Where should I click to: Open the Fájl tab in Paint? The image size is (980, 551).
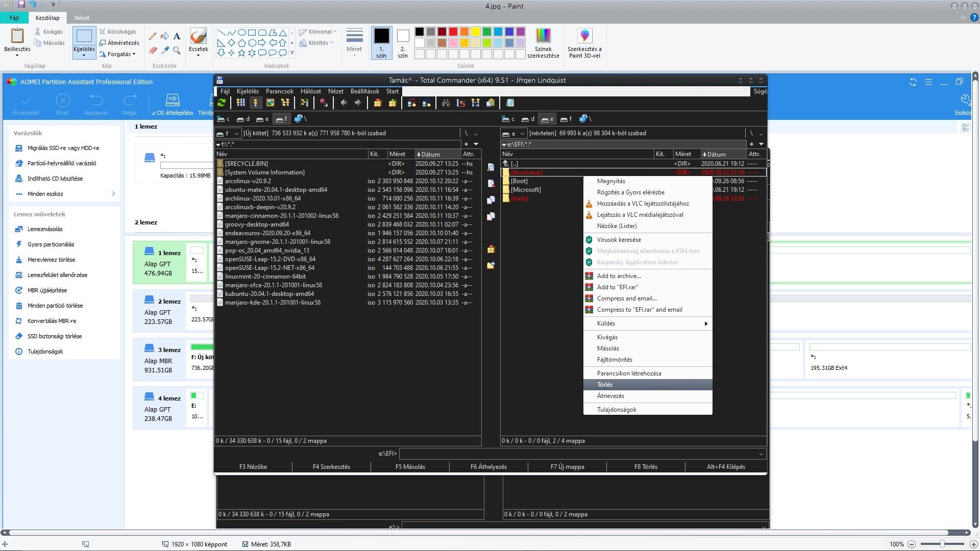[x=14, y=17]
